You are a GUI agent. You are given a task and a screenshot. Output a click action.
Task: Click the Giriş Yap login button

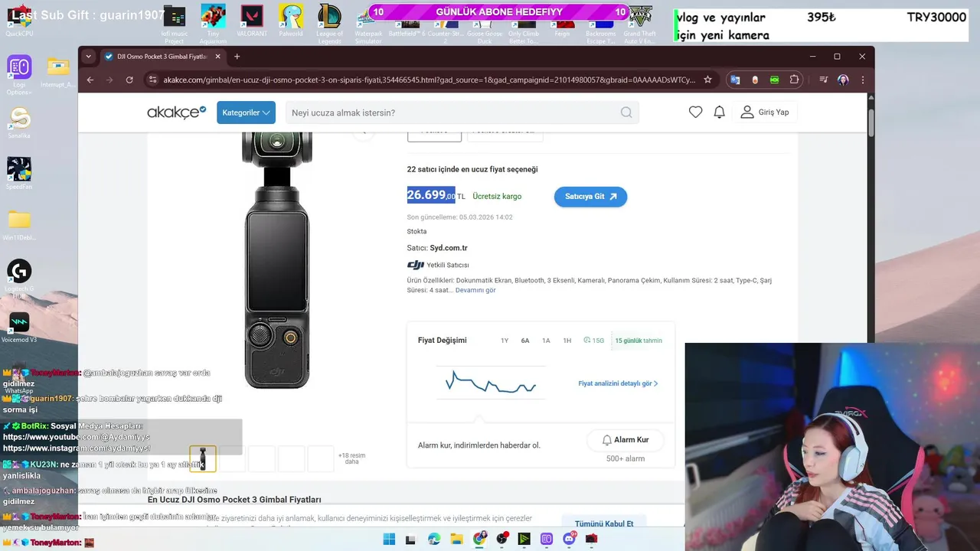(x=765, y=112)
